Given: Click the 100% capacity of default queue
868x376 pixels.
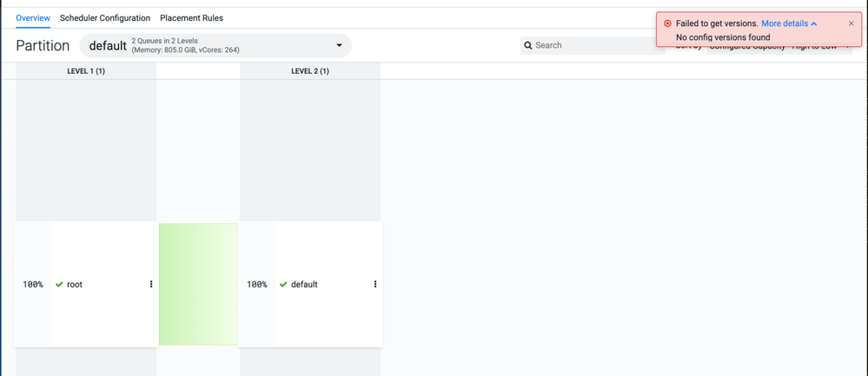Looking at the screenshot, I should point(257,285).
